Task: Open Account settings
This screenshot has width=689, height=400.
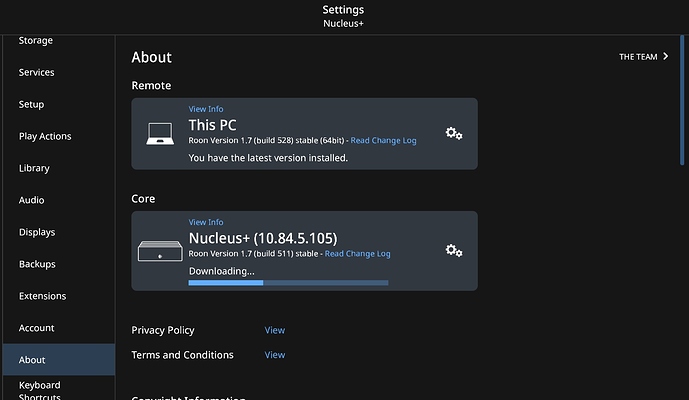Action: pyautogui.click(x=36, y=328)
